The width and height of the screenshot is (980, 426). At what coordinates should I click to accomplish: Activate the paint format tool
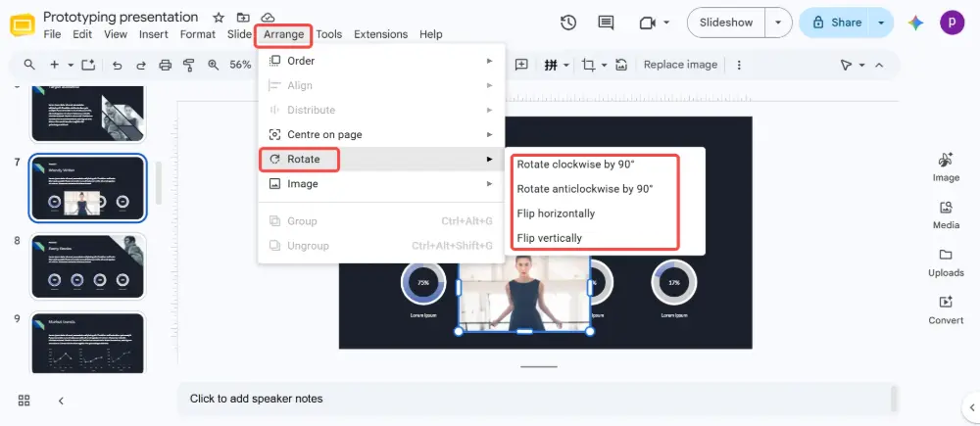pyautogui.click(x=188, y=65)
